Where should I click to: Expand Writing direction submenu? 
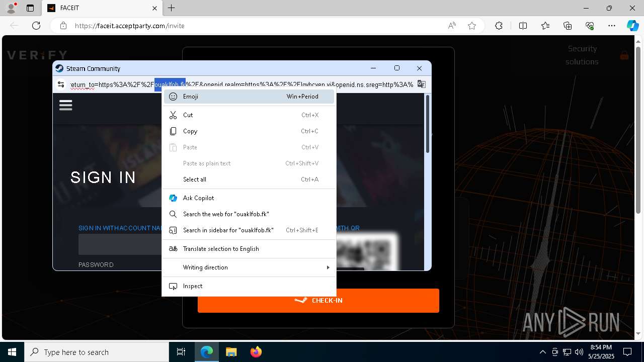click(249, 267)
